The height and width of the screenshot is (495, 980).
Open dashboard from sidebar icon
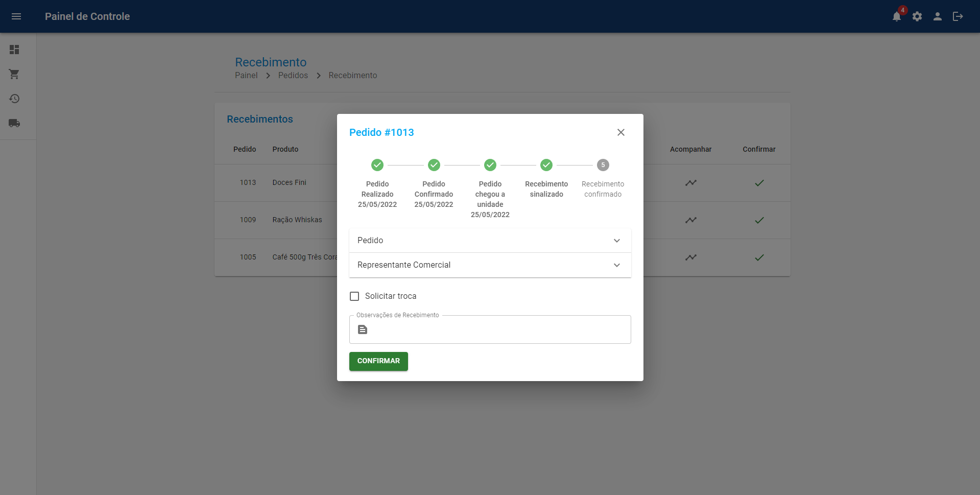pyautogui.click(x=14, y=50)
